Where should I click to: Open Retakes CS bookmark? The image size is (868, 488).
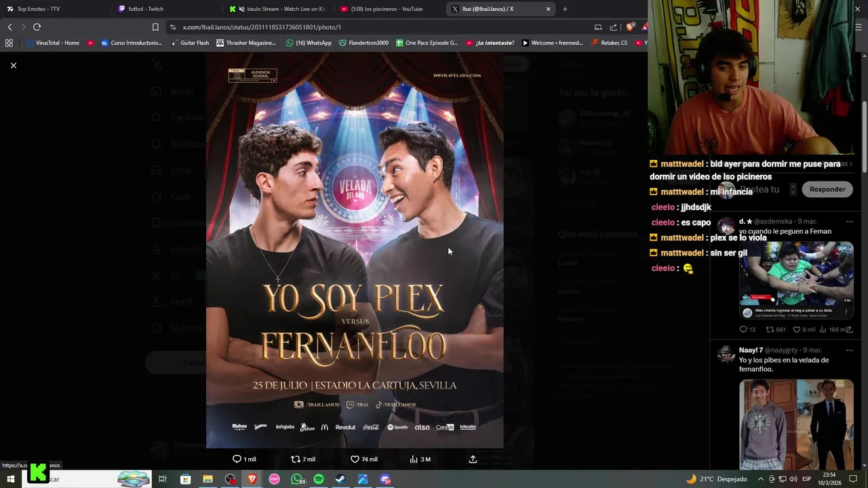click(x=609, y=43)
